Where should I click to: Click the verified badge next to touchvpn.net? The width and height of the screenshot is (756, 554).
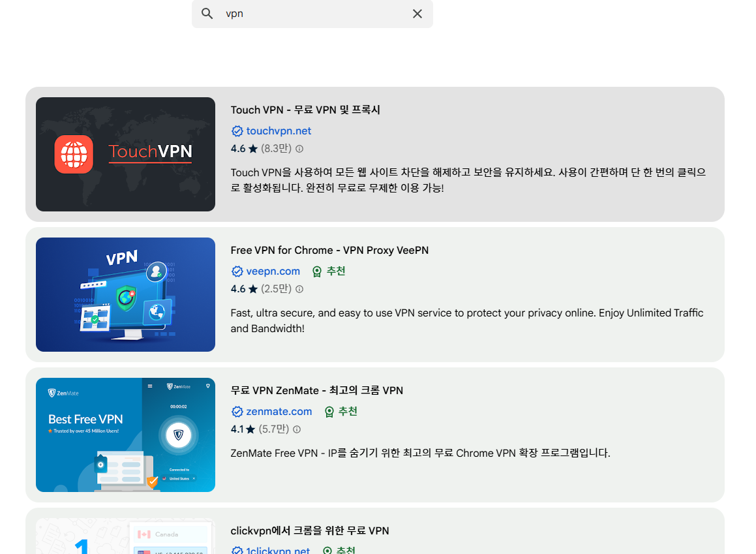[237, 131]
